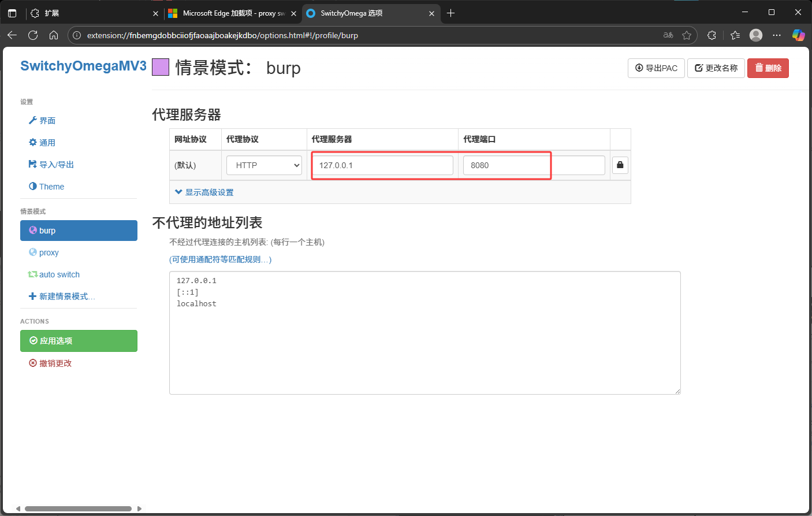Open a new browser tab with plus icon
Viewport: 812px width, 516px height.
pos(451,13)
